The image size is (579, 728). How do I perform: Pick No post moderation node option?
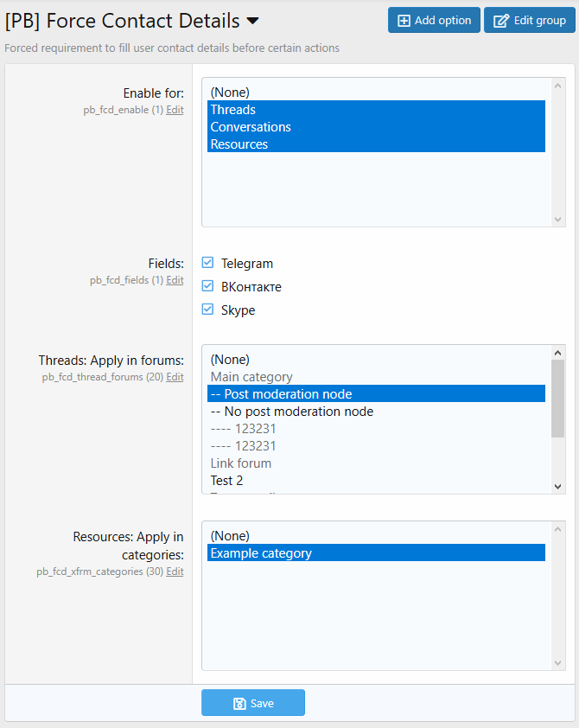tap(292, 412)
